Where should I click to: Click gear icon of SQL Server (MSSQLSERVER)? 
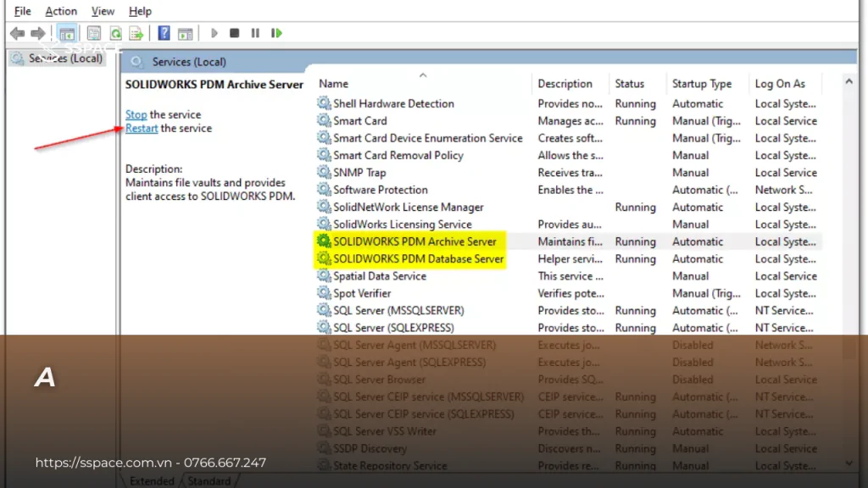323,310
